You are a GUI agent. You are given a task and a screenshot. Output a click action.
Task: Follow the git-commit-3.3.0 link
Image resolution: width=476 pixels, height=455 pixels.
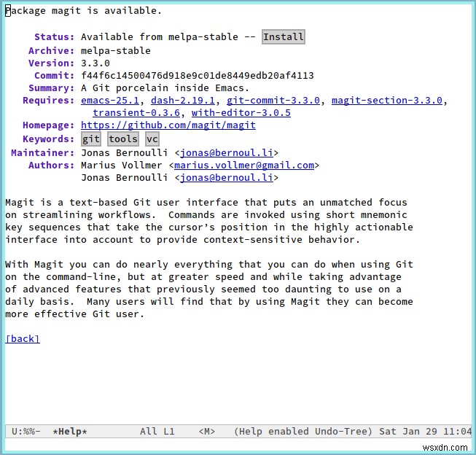coord(273,100)
